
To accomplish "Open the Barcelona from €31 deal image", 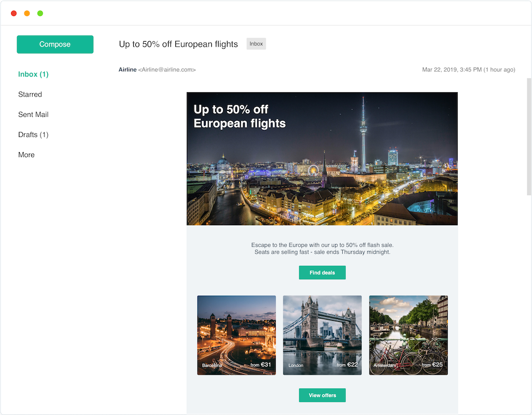I will (236, 335).
